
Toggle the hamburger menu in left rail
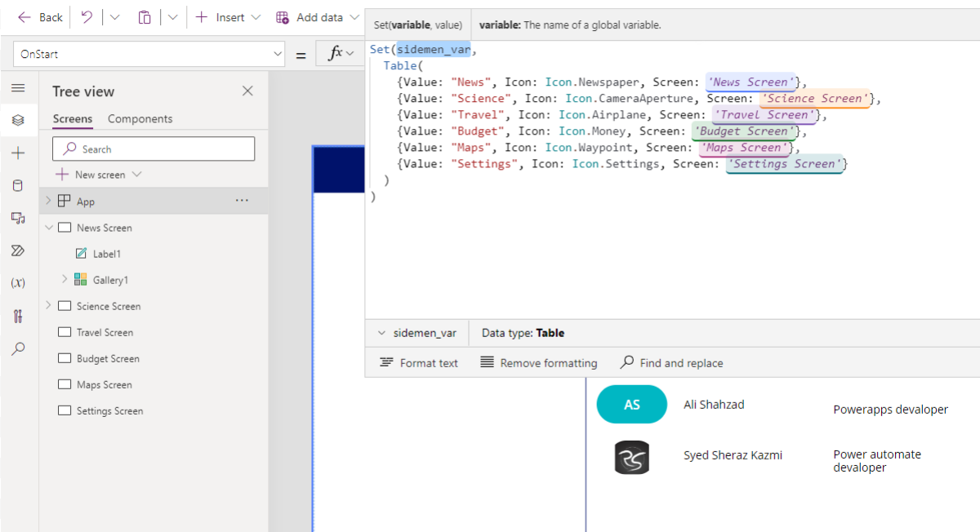tap(18, 87)
